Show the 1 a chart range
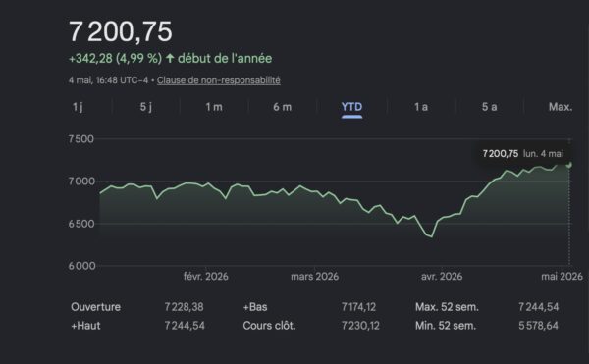589x364 pixels. (421, 107)
